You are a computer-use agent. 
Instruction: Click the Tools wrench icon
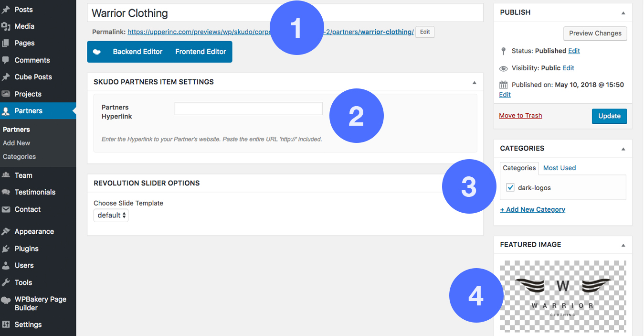6,282
